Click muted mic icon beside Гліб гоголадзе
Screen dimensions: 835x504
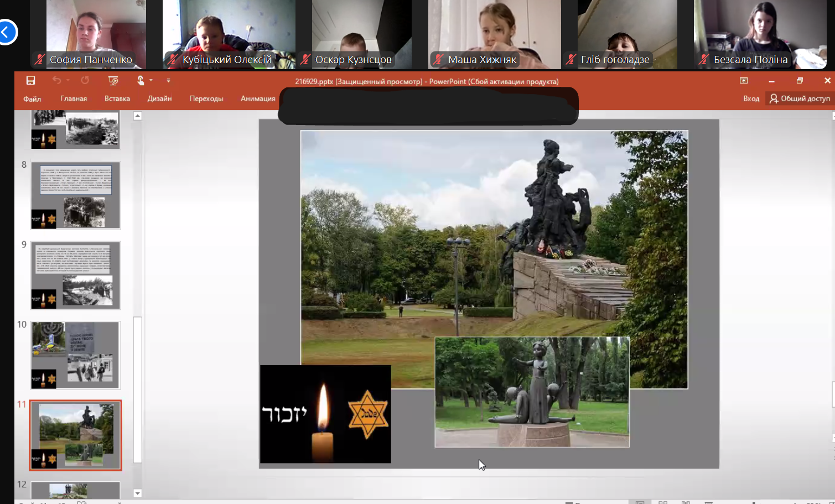[x=571, y=59]
